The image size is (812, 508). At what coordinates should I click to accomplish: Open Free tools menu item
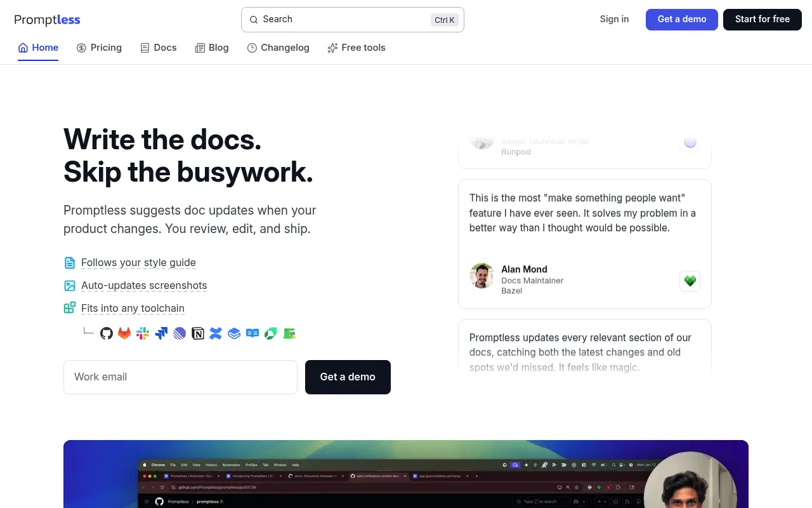click(357, 48)
